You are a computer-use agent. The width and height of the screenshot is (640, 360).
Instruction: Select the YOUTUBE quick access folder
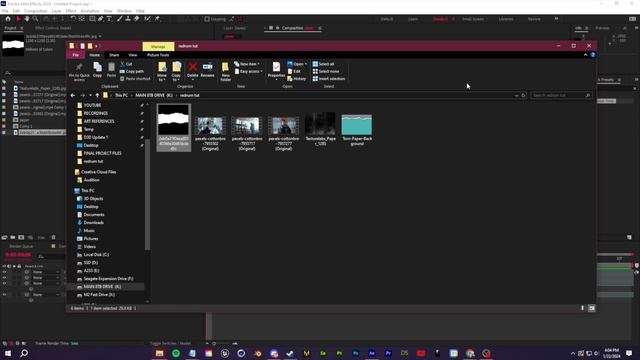point(92,105)
